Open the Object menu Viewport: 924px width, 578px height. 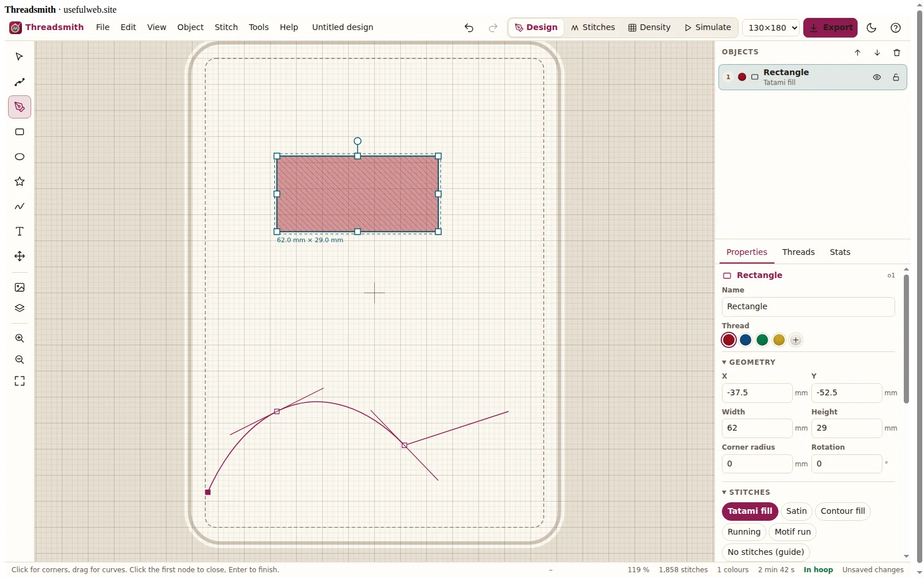(x=191, y=27)
